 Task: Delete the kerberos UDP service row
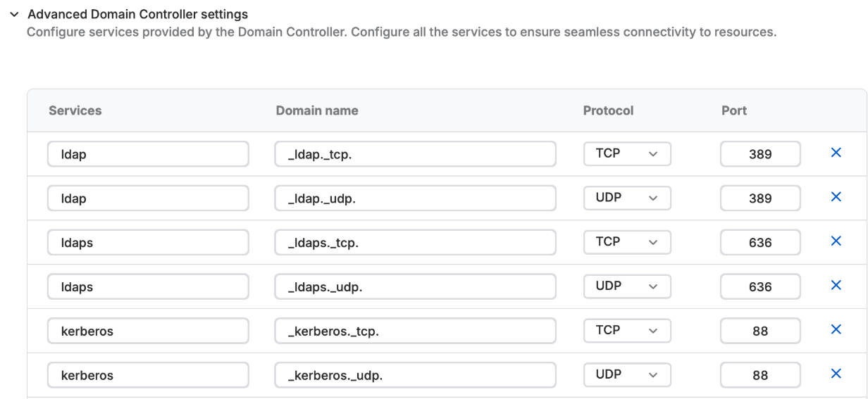[836, 374]
